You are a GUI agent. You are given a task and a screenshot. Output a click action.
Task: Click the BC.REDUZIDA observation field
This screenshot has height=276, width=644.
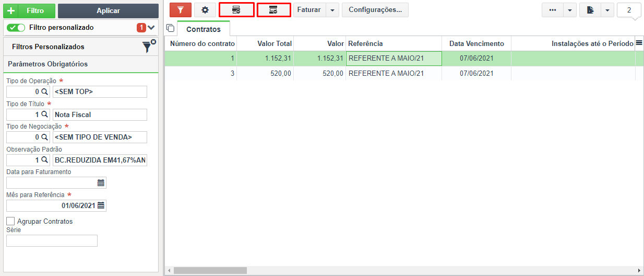(x=100, y=160)
